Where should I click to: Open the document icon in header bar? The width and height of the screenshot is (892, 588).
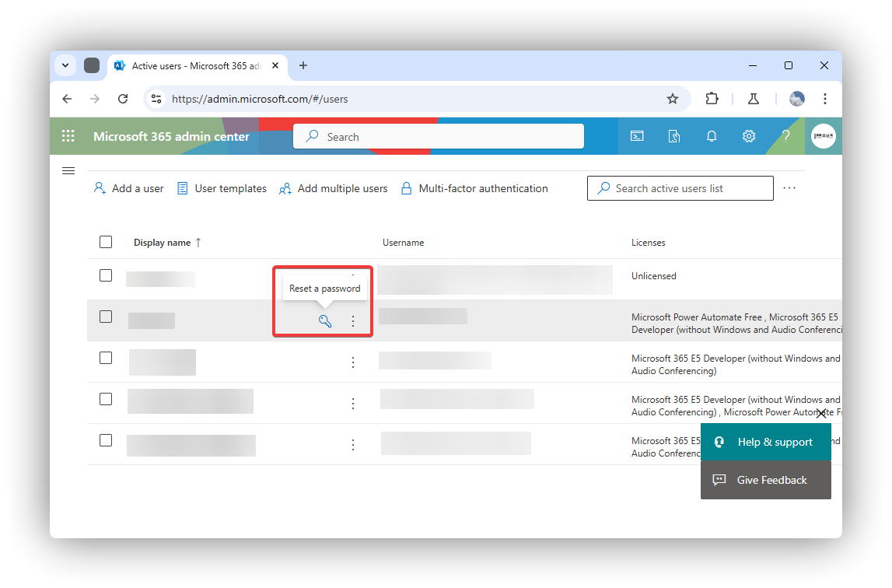click(674, 136)
